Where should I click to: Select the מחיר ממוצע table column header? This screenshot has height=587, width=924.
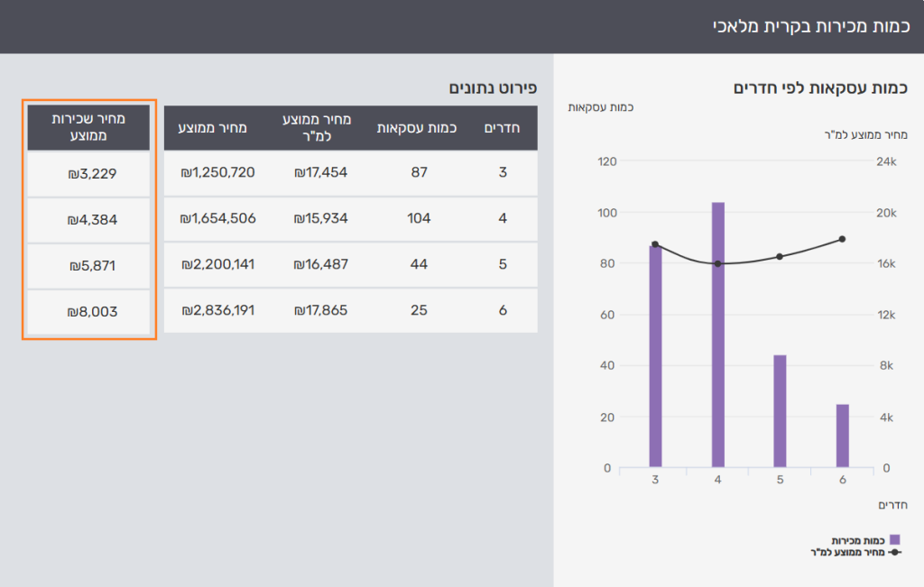tap(217, 127)
